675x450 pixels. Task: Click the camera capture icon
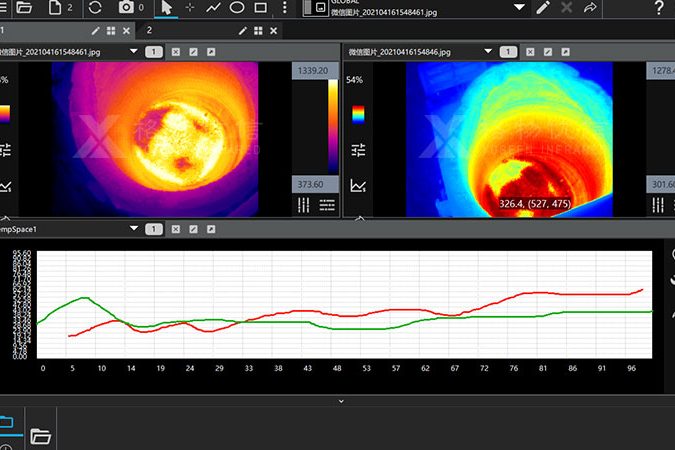click(126, 8)
